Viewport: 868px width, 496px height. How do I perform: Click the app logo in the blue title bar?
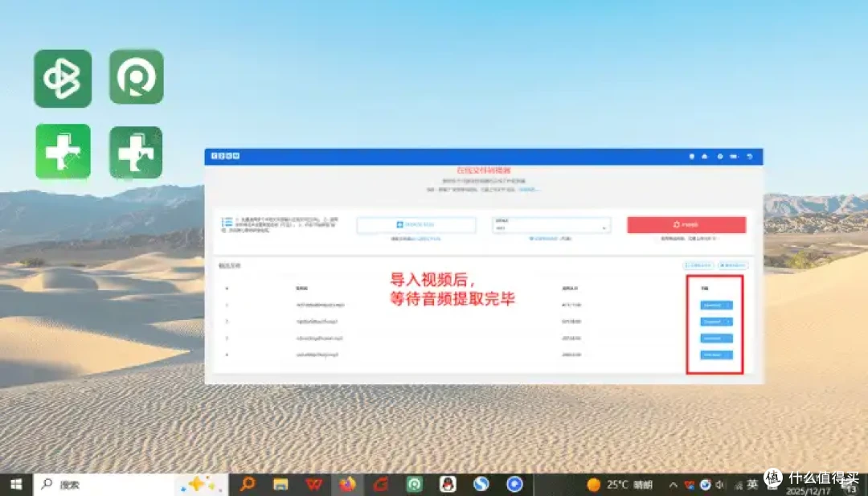[x=225, y=156]
